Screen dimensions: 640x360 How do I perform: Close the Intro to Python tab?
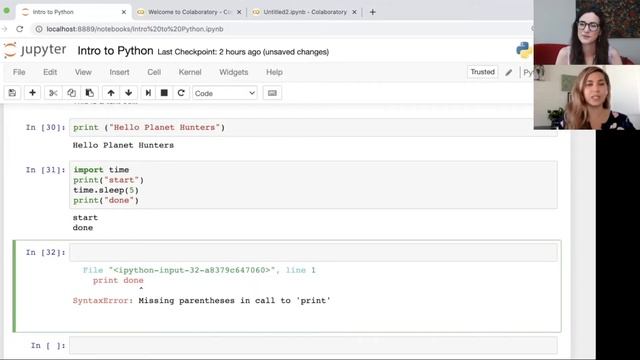pos(124,12)
